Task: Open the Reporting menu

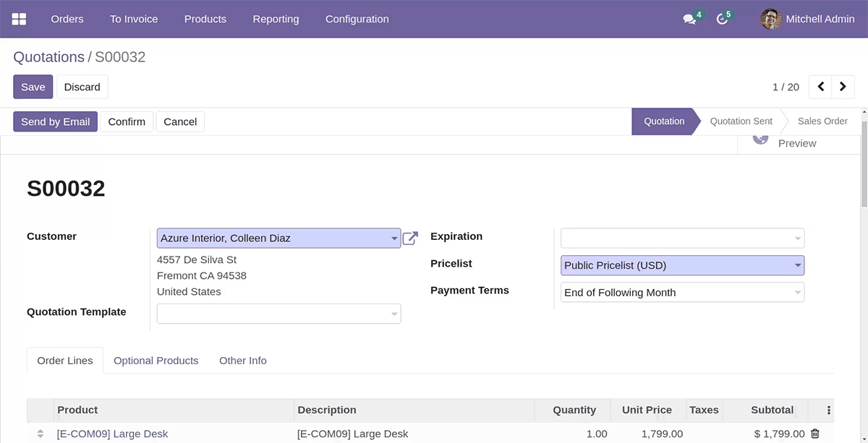Action: pos(276,19)
